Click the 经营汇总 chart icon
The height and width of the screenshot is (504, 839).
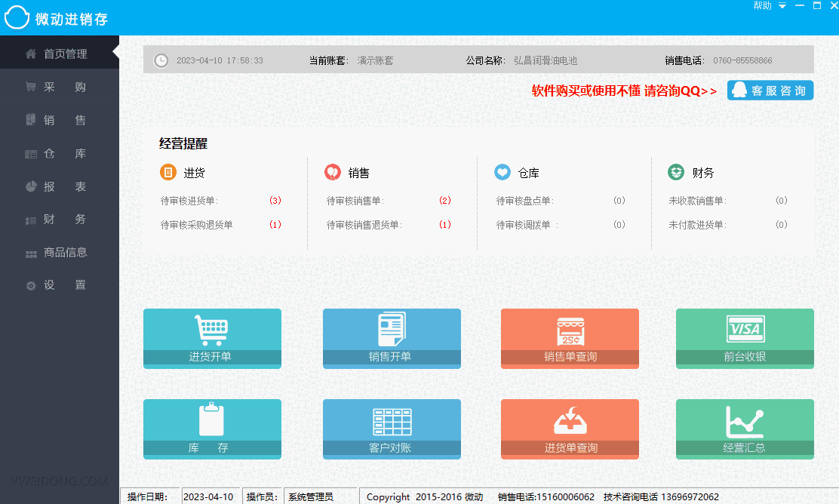(745, 420)
